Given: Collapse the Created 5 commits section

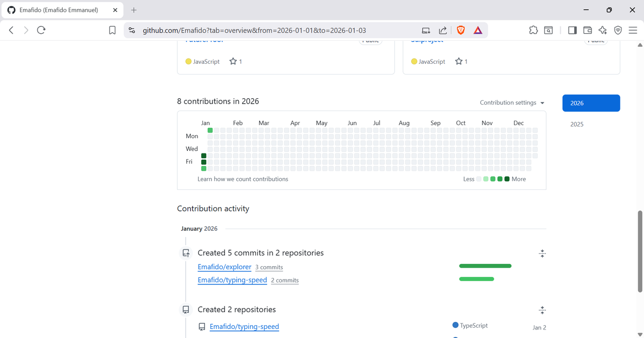Looking at the screenshot, I should click(x=542, y=253).
